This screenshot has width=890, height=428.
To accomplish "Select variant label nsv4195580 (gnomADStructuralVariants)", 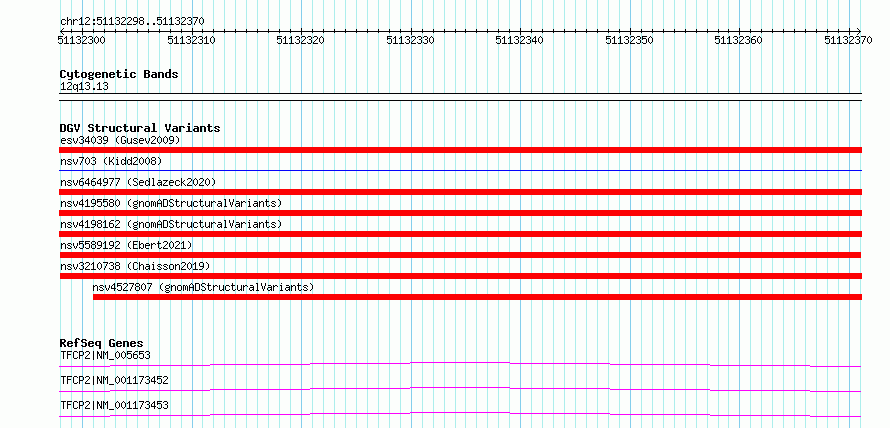I will point(171,203).
